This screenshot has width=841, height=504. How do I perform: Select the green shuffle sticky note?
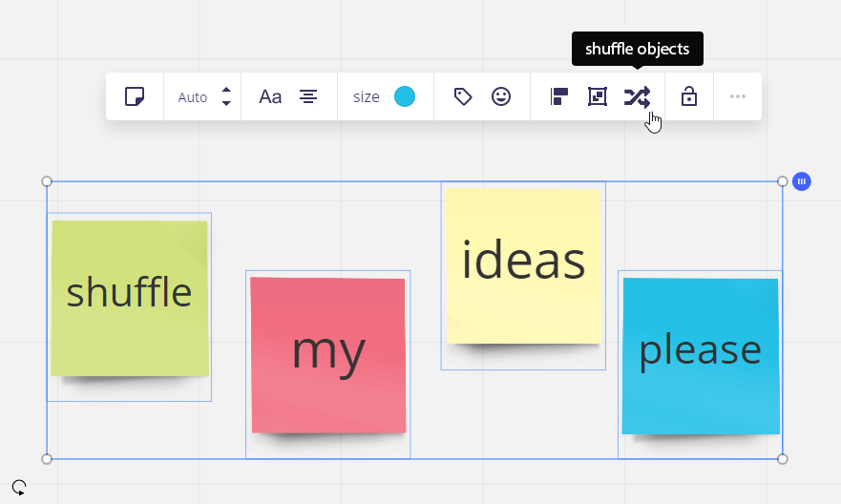click(x=129, y=298)
